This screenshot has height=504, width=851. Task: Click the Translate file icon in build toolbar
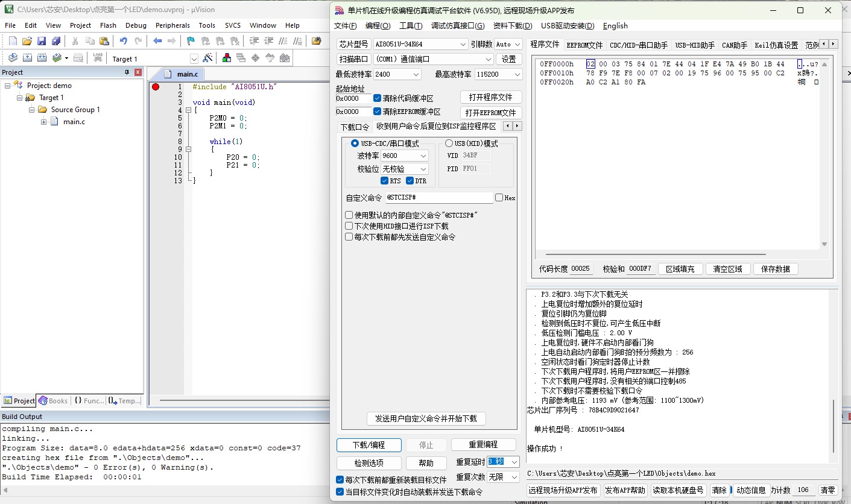click(13, 58)
